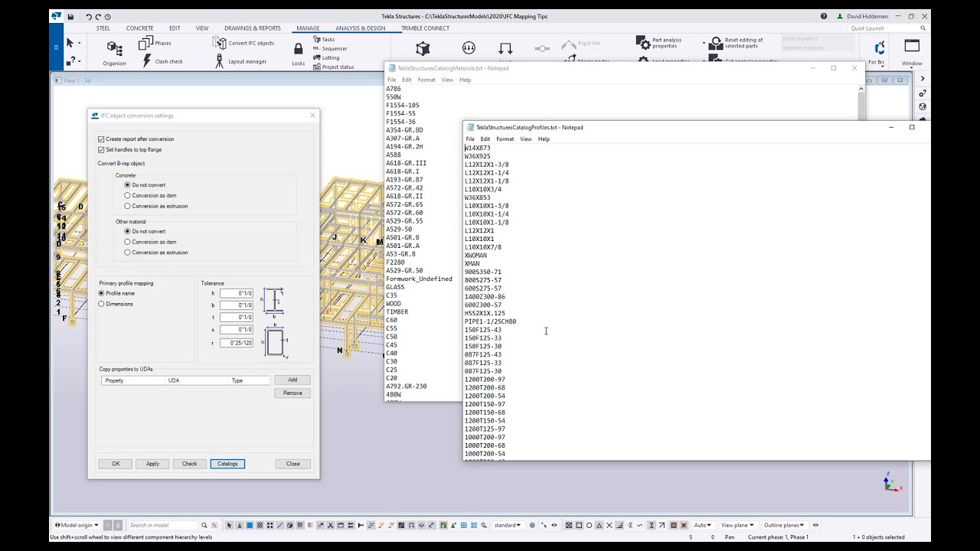Viewport: 980px width, 551px height.
Task: Open the Locks tool
Action: [x=298, y=53]
